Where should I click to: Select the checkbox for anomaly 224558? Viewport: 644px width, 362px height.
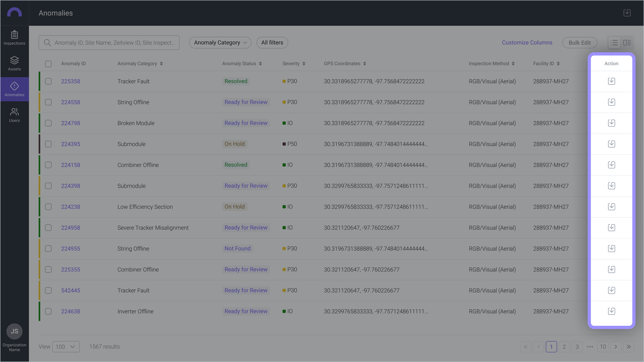pyautogui.click(x=48, y=102)
